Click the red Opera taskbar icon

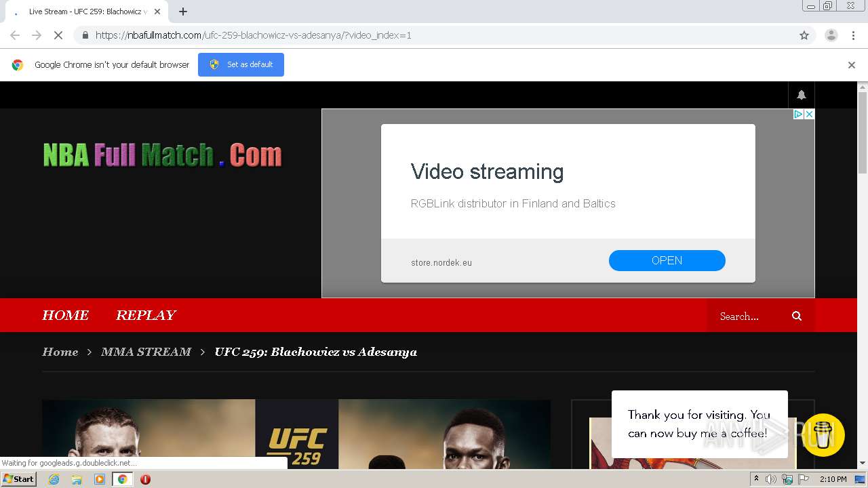145,479
